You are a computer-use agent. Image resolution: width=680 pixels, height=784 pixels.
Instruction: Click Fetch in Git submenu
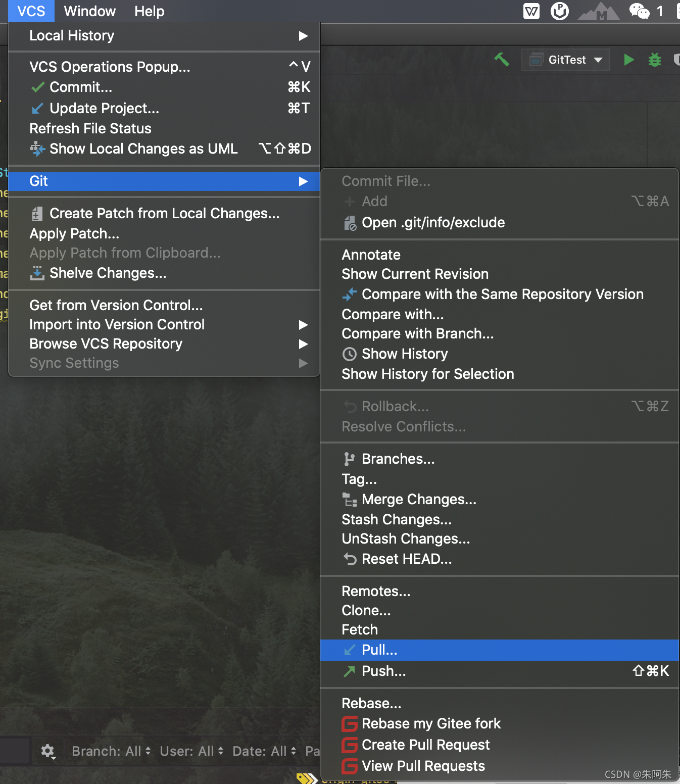[x=499, y=629]
